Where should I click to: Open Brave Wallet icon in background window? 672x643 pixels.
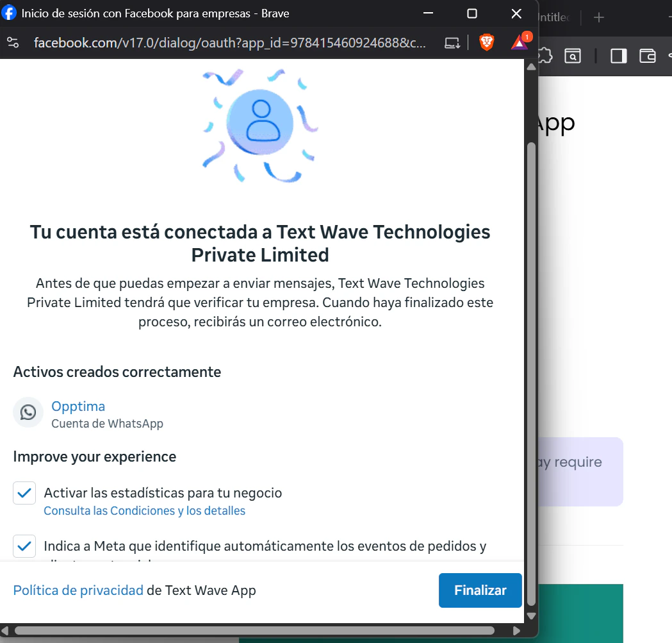(648, 56)
